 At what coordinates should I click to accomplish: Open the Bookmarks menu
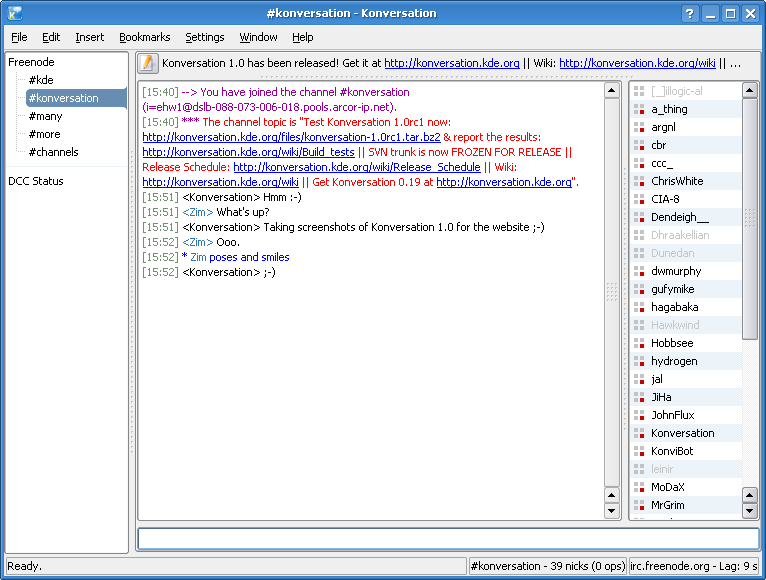pos(145,37)
